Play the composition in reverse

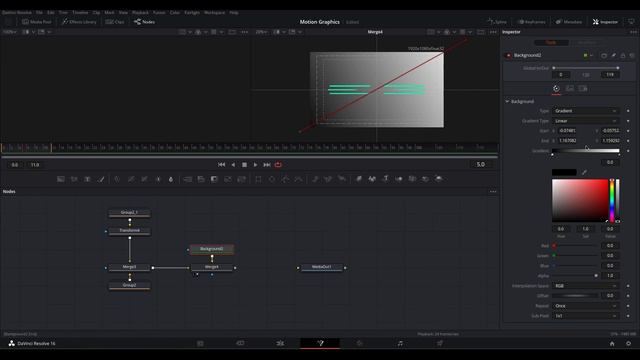233,164
